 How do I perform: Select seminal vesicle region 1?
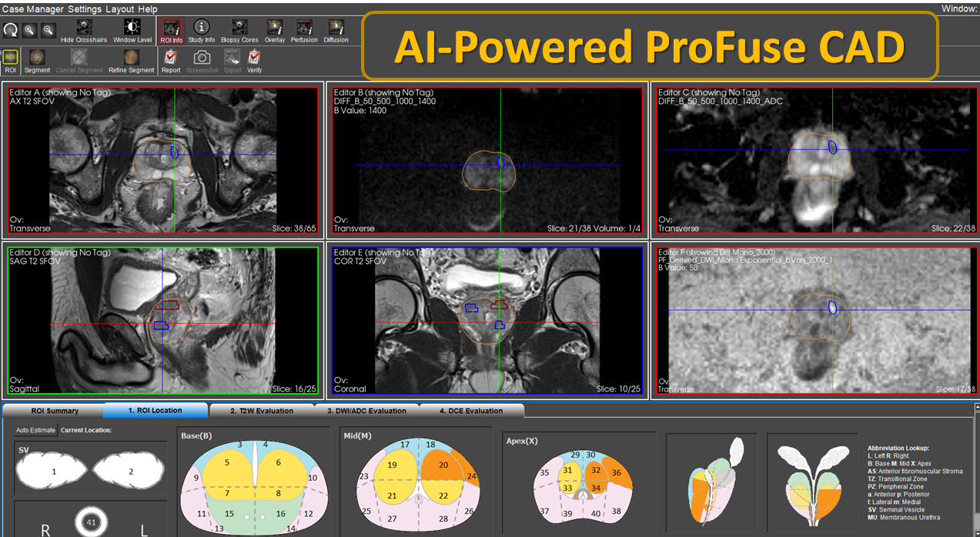(x=54, y=471)
